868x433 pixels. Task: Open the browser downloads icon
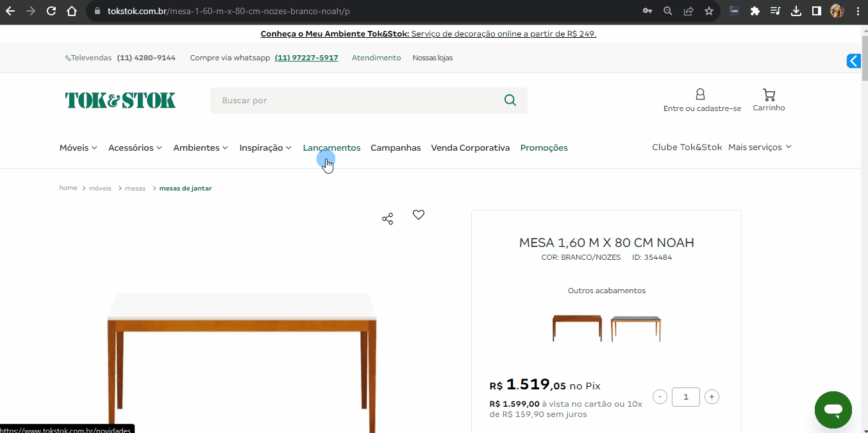pos(796,11)
